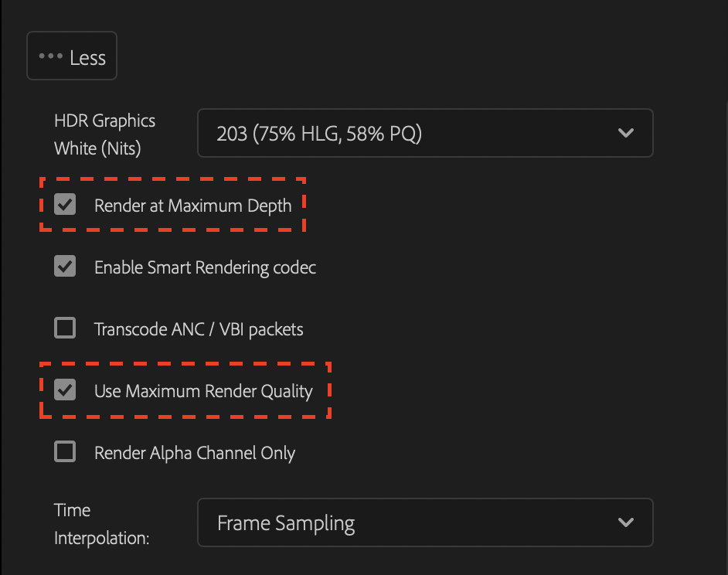Screen dimensions: 728x575
Task: Click the Frame Sampling dropdown field
Action: coord(425,522)
